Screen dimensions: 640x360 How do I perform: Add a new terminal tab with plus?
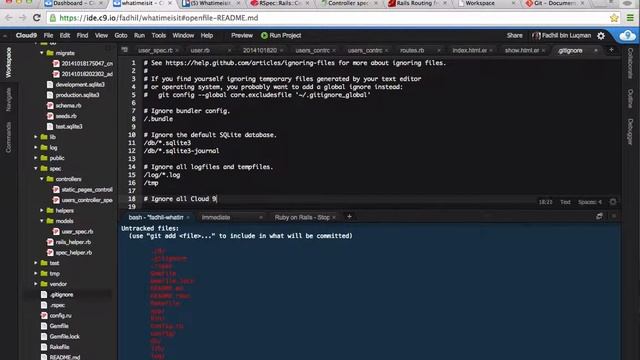349,217
